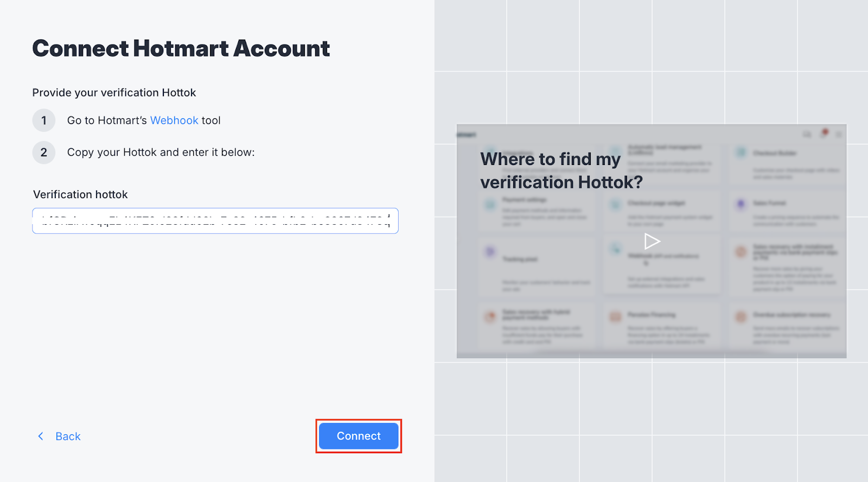Click the Back chevron arrow icon
Screen dimensions: 868x482
[41, 436]
